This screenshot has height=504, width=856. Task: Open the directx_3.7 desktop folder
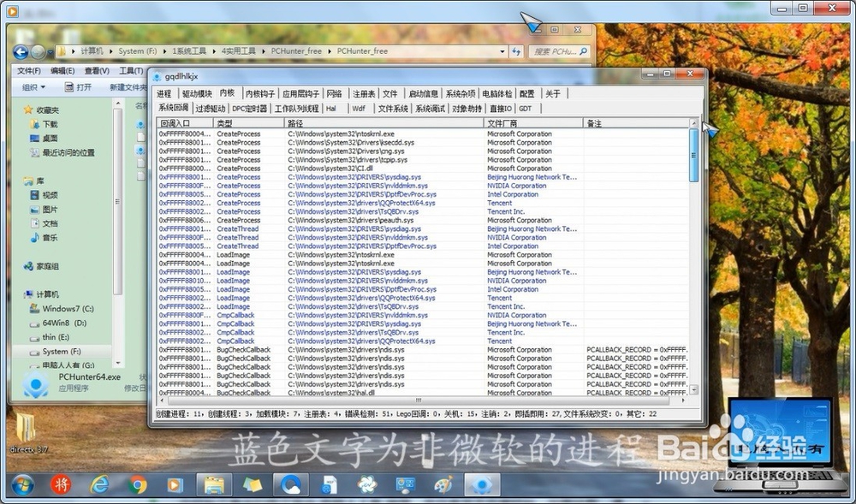point(27,434)
